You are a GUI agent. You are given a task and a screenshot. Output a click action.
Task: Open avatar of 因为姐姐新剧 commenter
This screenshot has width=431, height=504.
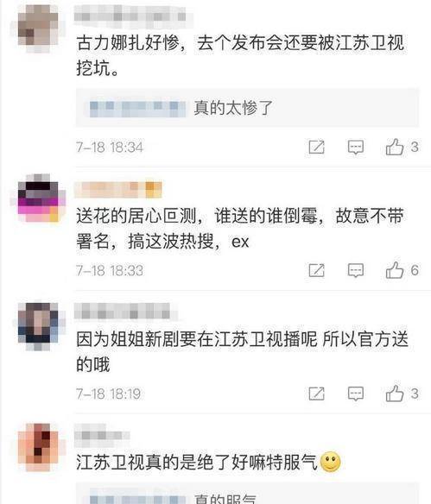[x=38, y=326]
